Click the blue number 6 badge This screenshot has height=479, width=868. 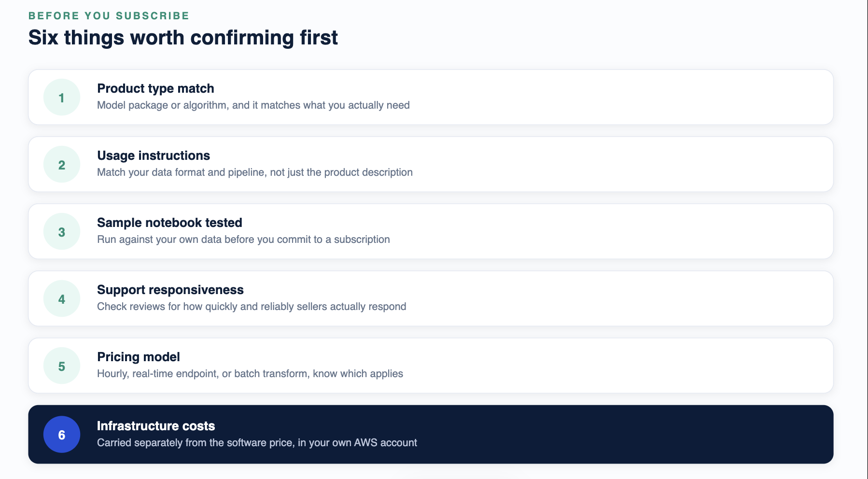[62, 434]
